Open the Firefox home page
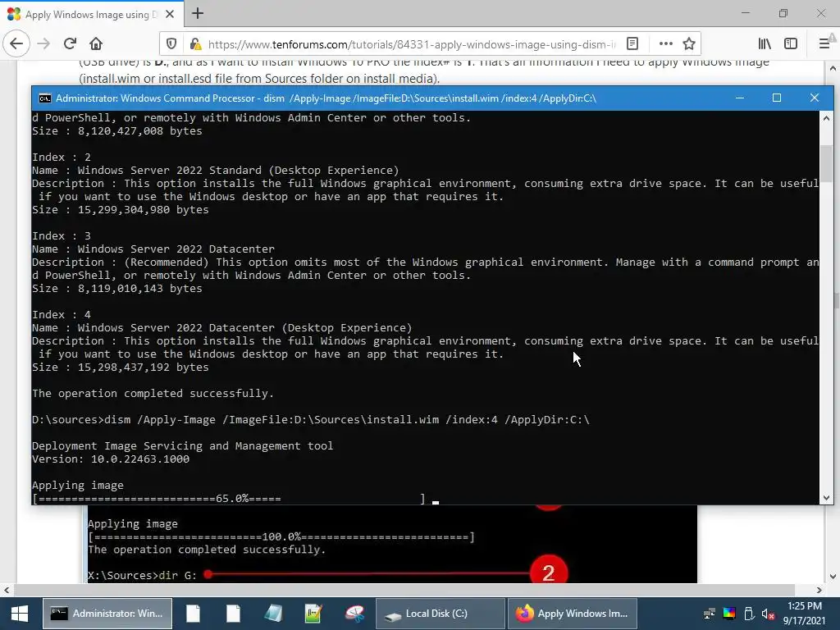Screen dimensions: 840x630 pos(96,44)
